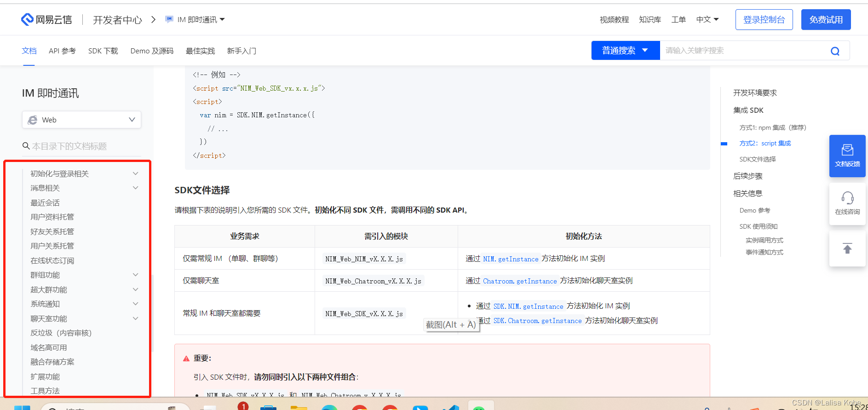Viewport: 868px width, 410px height.
Task: Expand 群组功能 section
Action: (x=135, y=275)
